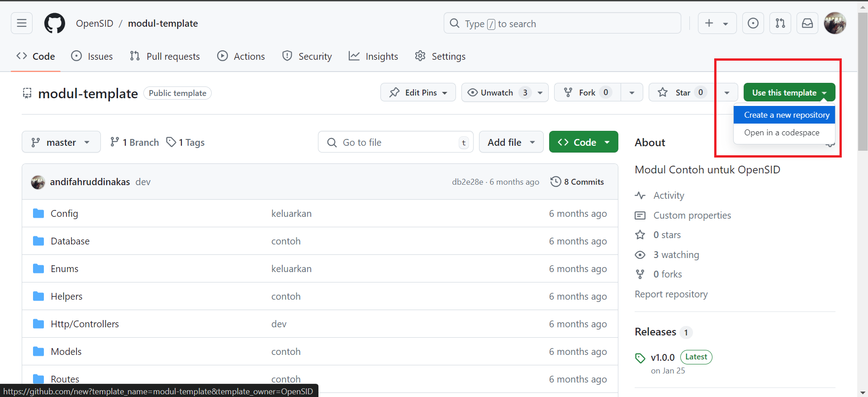868x397 pixels.
Task: Open the OpenSID organization link
Action: [x=95, y=23]
